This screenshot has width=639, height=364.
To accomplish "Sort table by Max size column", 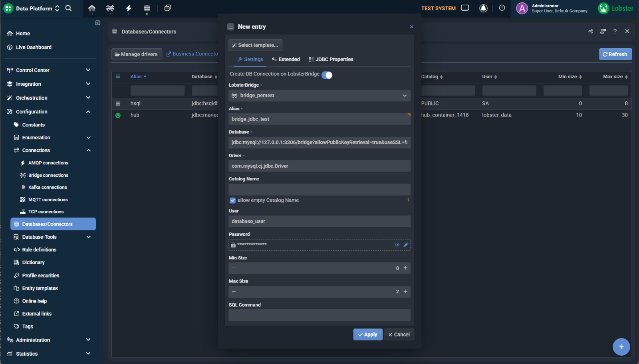I will tap(615, 77).
